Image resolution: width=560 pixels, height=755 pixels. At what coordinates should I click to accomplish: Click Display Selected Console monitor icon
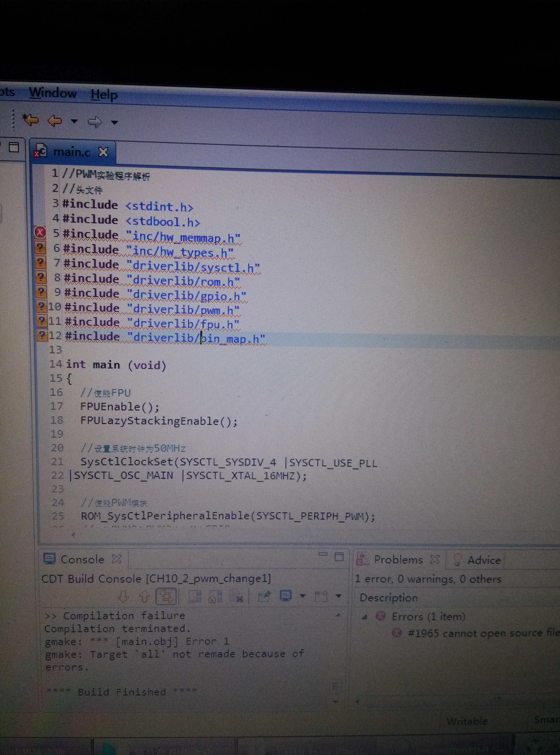[x=286, y=596]
